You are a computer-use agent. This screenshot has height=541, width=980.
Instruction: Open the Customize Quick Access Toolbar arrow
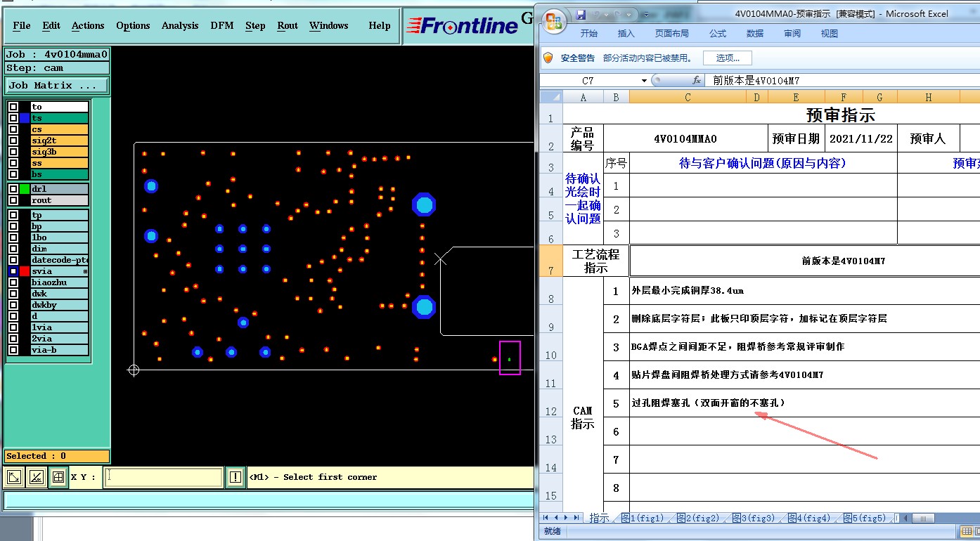coord(647,14)
